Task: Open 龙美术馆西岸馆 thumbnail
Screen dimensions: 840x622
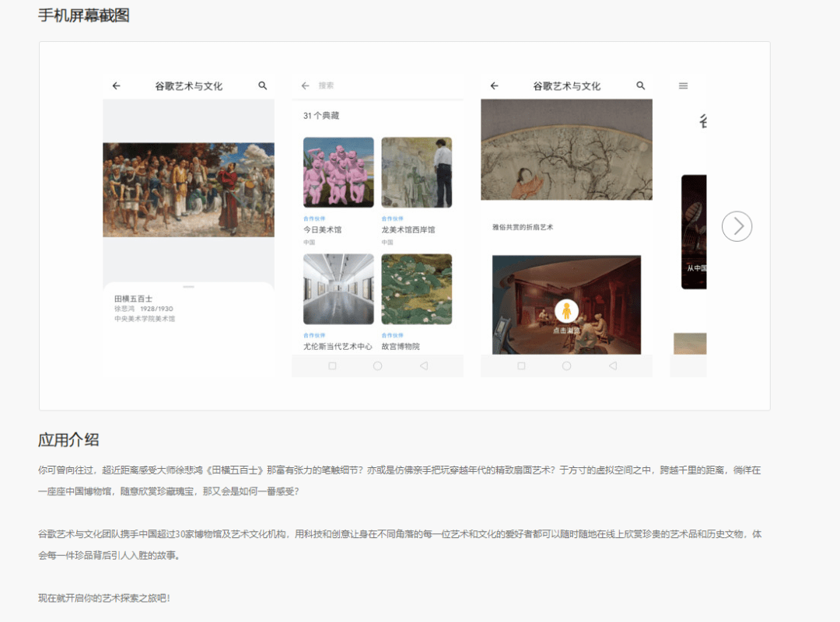Action: 417,173
